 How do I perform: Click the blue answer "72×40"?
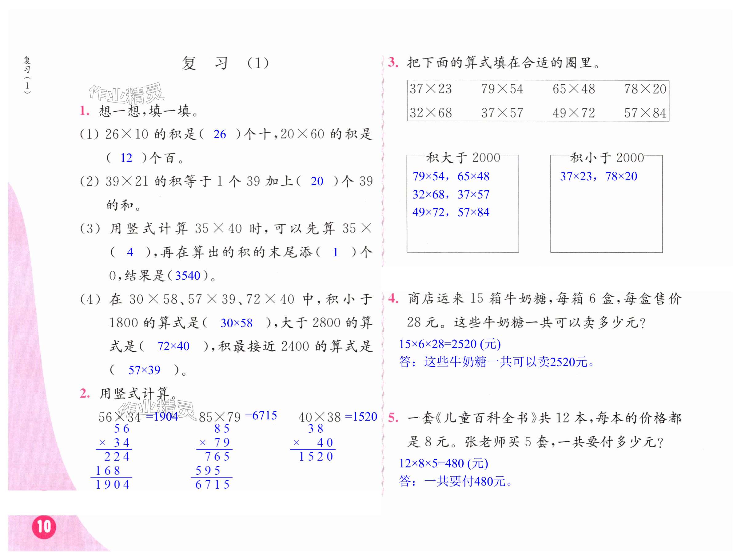point(173,346)
